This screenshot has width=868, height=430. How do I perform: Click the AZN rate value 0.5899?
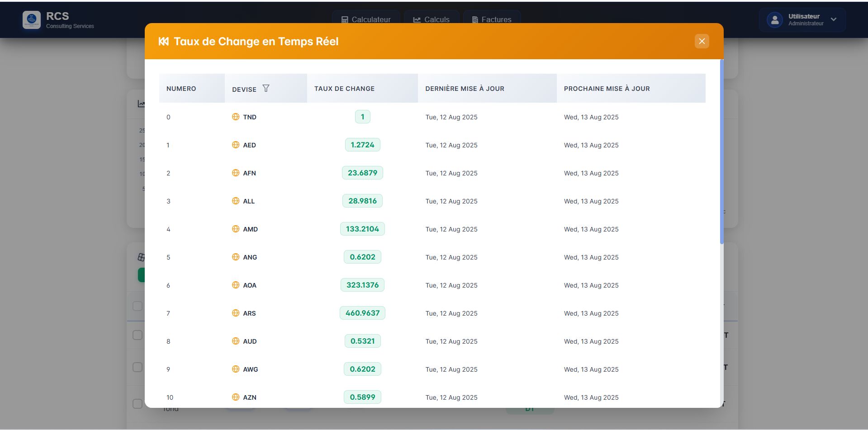362,397
